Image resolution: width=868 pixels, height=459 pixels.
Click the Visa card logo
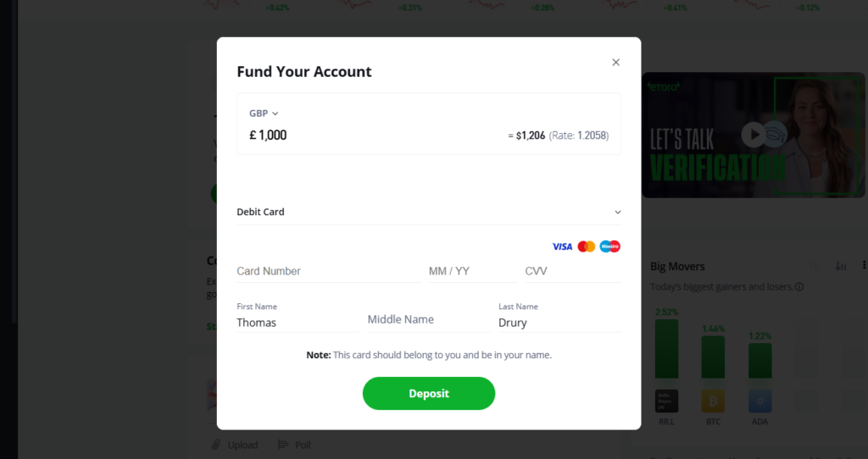tap(562, 246)
